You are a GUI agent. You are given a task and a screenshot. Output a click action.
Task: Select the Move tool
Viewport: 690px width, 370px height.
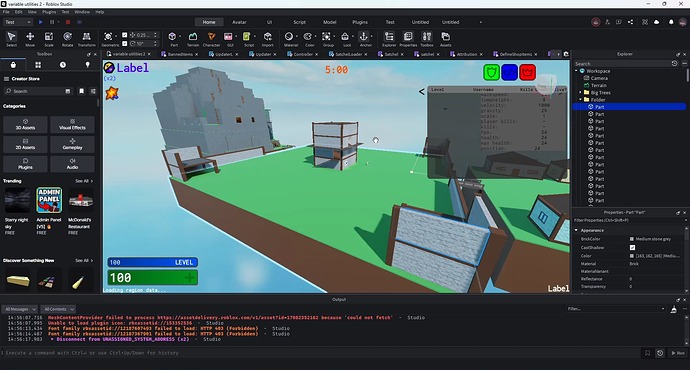[30, 39]
